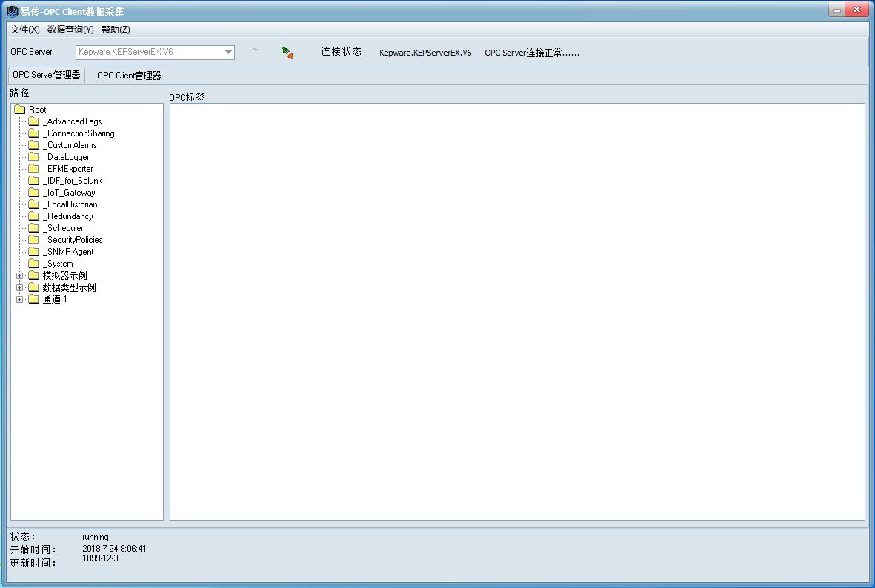The image size is (875, 588).
Task: Switch to OPC Server管理器 tab
Action: [46, 75]
